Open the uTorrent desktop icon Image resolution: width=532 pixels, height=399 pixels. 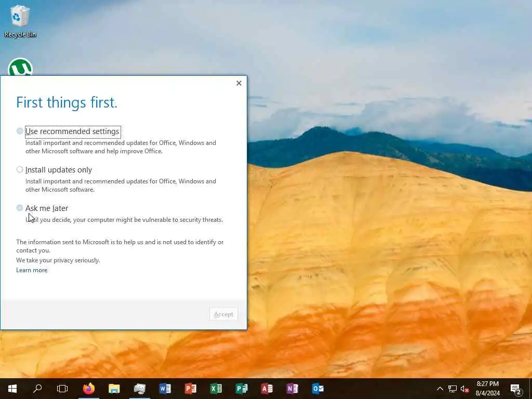pos(20,67)
